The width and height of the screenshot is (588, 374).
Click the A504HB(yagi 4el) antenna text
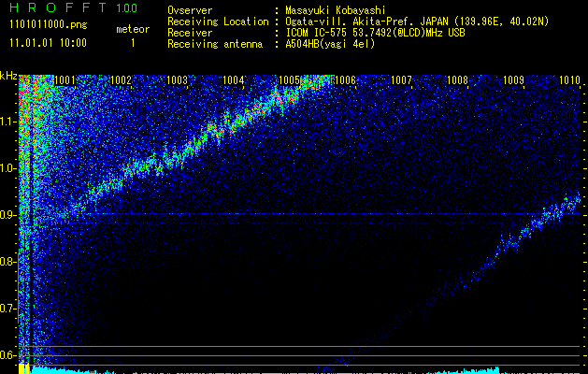[330, 44]
